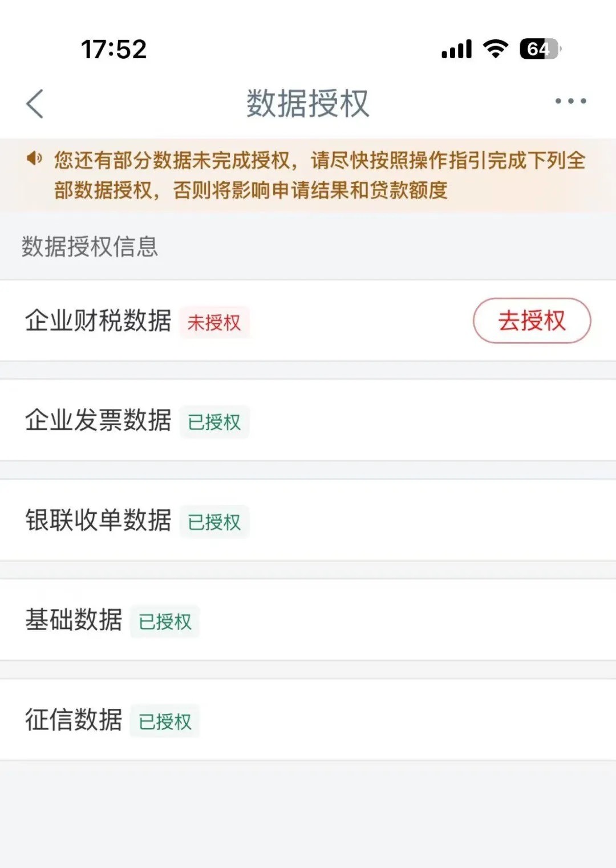
Task: Select the 基础数据 entry
Action: point(74,620)
